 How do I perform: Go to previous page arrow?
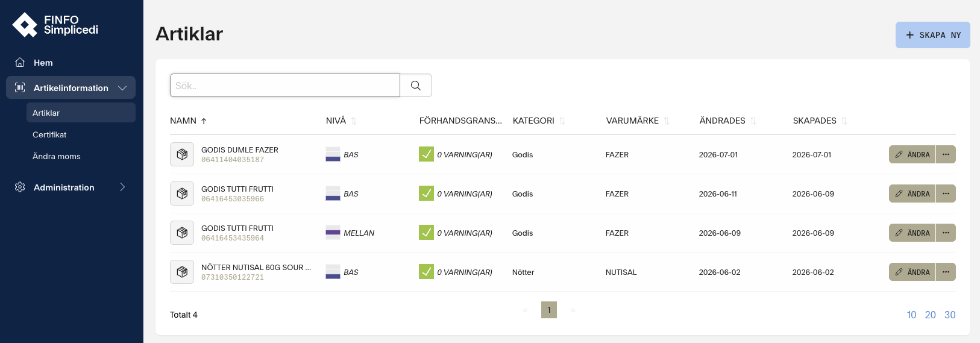(x=525, y=310)
